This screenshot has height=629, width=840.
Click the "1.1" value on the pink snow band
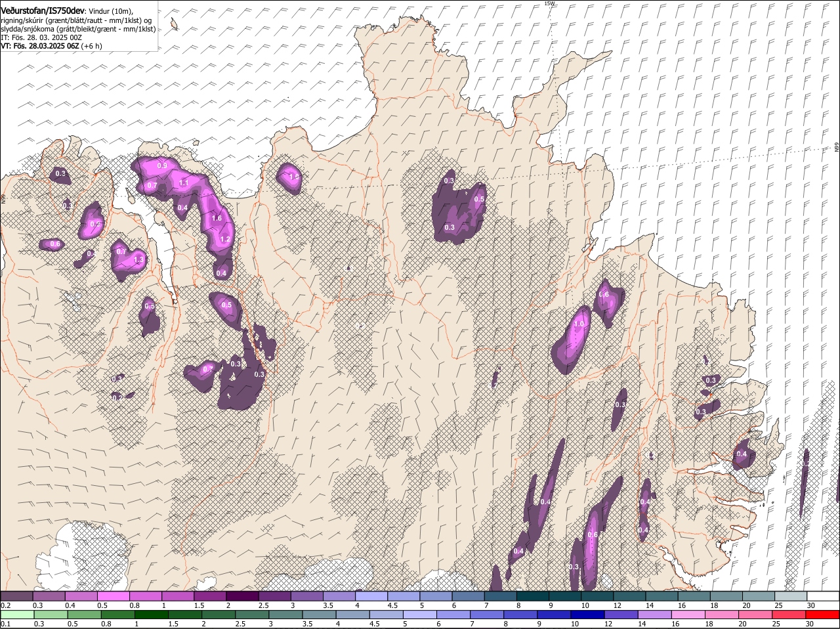pyautogui.click(x=184, y=183)
